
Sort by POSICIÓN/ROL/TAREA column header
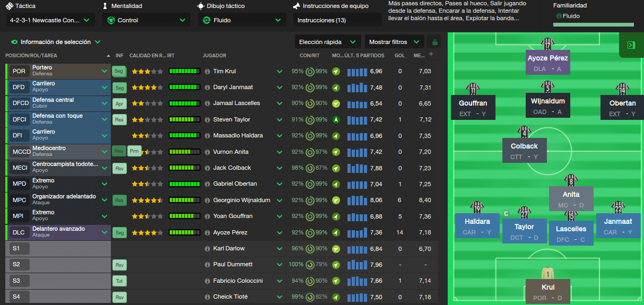click(31, 56)
